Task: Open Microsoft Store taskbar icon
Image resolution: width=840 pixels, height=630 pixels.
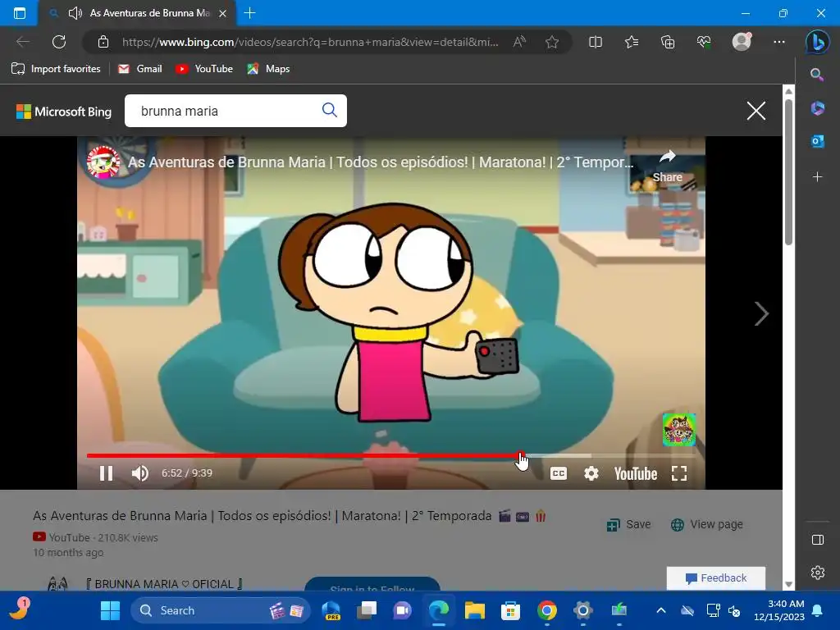Action: (510, 610)
